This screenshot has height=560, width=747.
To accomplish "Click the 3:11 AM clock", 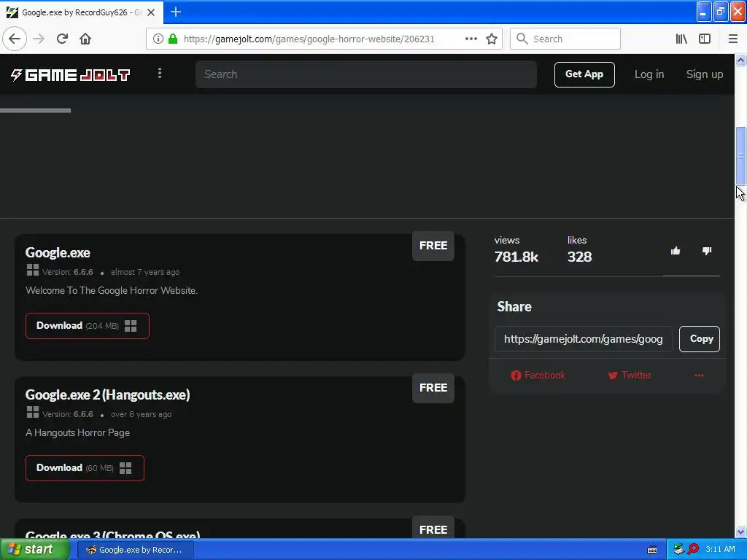I will tap(720, 550).
